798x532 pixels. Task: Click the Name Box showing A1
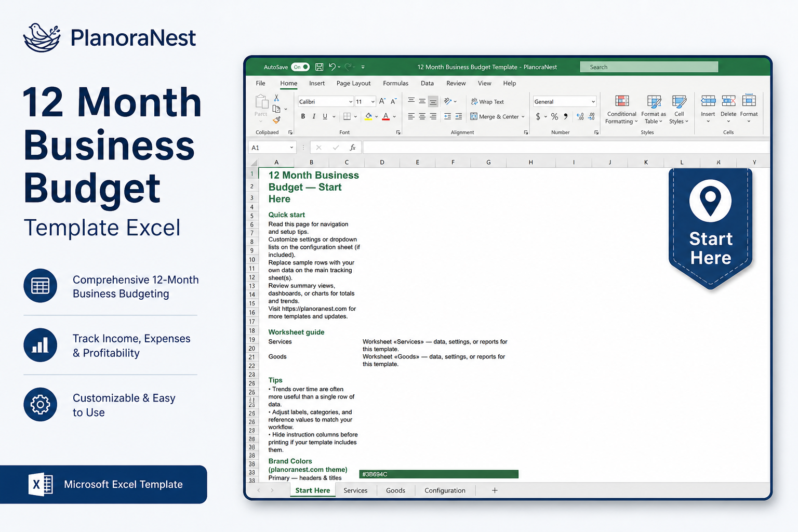(x=272, y=148)
